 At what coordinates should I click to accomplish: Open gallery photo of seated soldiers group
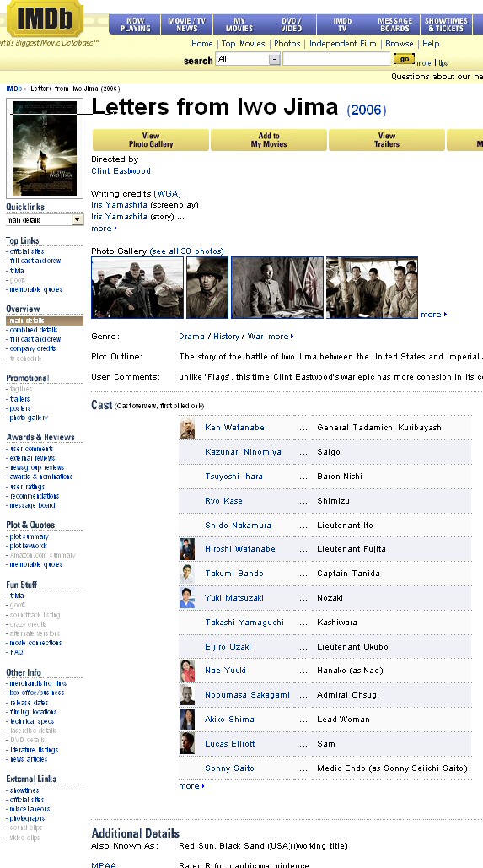(x=372, y=288)
